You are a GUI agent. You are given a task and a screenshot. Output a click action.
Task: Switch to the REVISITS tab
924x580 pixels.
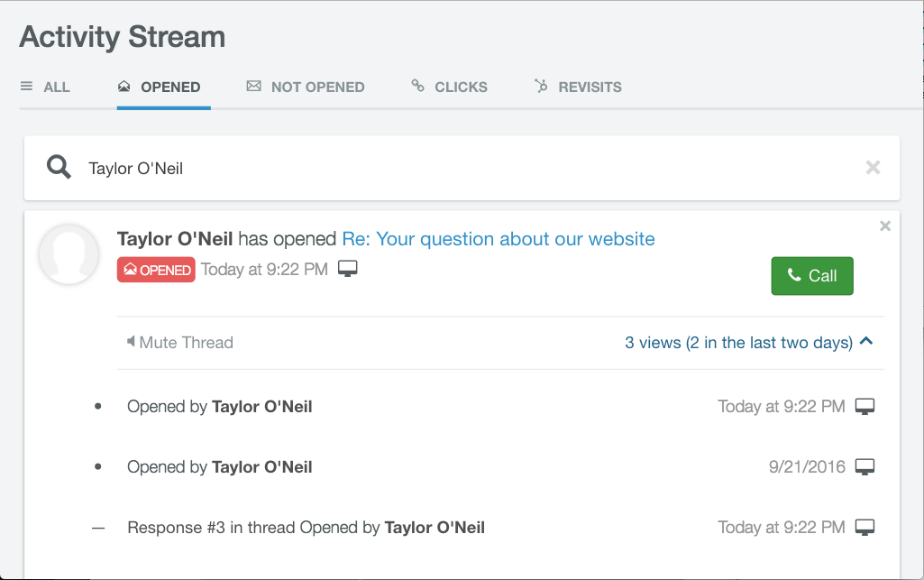(x=578, y=86)
